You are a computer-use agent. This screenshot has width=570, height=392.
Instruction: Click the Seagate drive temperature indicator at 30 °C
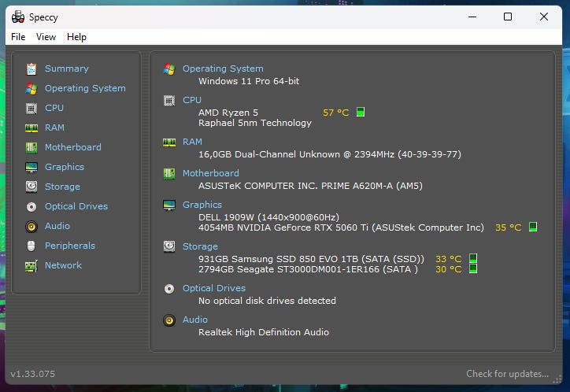[x=473, y=268]
